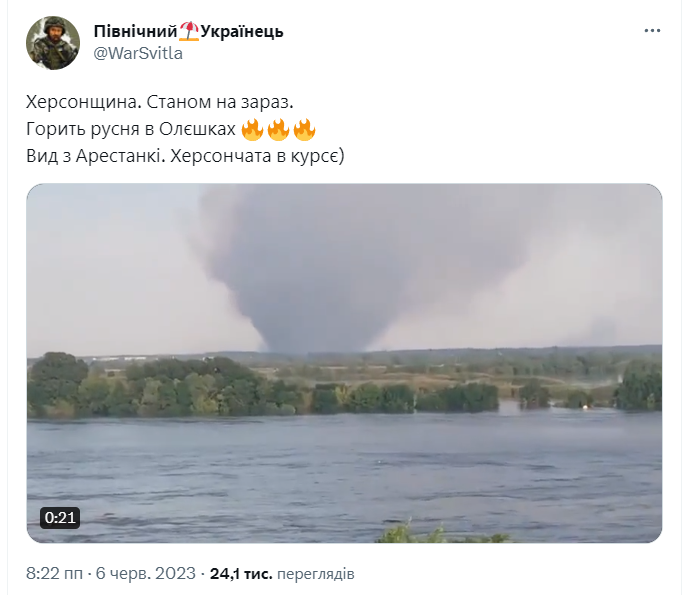690x595 pixels.
Task: Click the beach umbrella emoji in name
Action: click(189, 31)
